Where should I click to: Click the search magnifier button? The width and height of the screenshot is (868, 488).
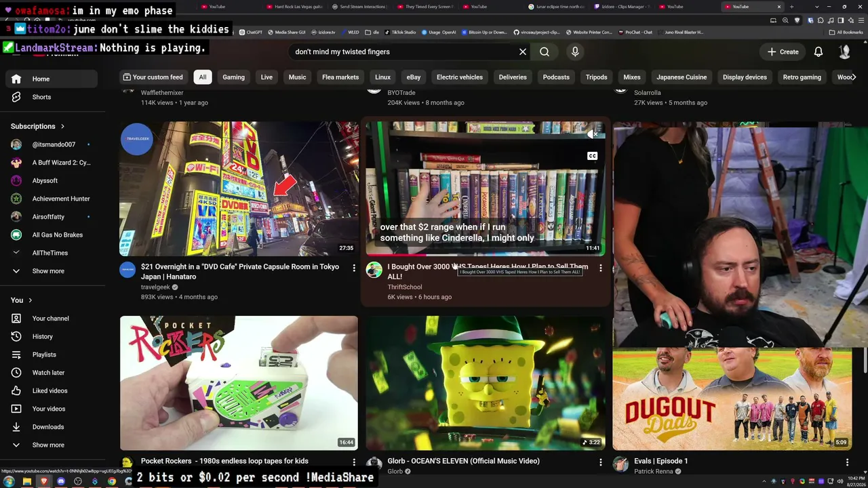545,52
